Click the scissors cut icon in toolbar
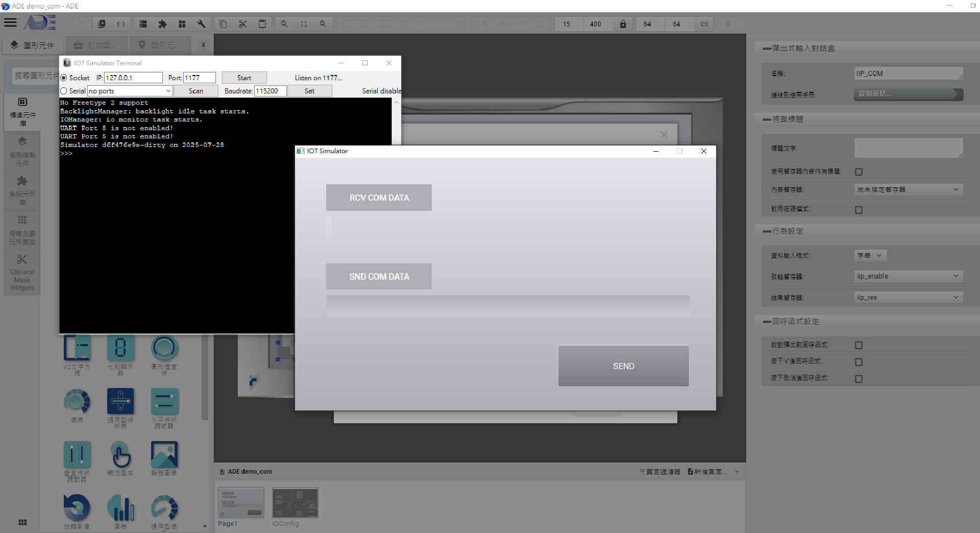Image resolution: width=980 pixels, height=533 pixels. click(x=242, y=24)
